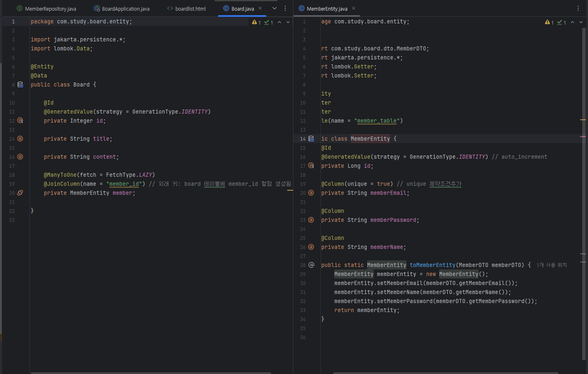588x374 pixels.
Task: Click the yellow warning stripe marker in MemberEntity.java
Action: pos(583,120)
